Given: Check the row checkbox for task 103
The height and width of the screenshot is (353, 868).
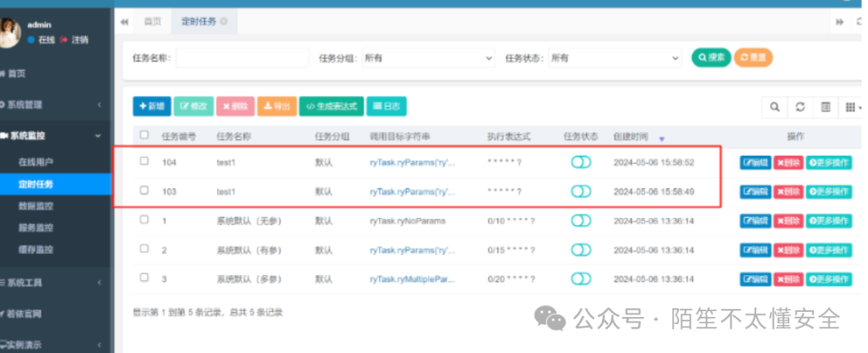Looking at the screenshot, I should click(x=144, y=190).
